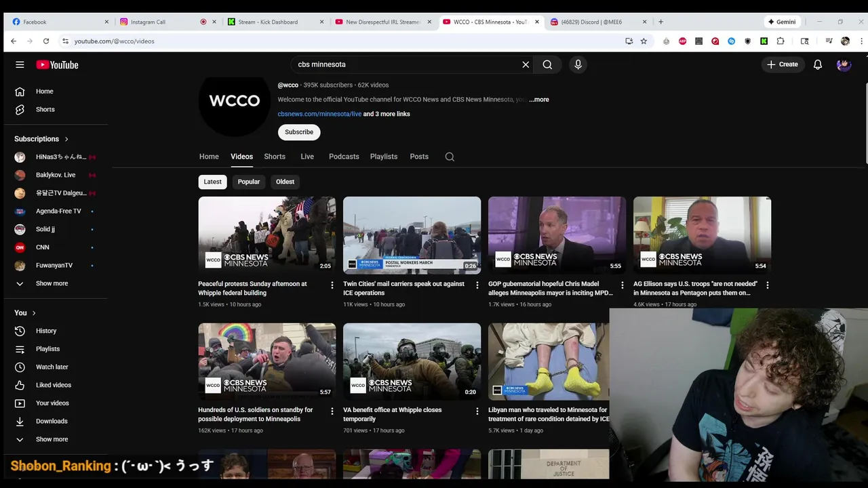Select the Popular filter chip
The height and width of the screenshot is (488, 868).
tap(249, 182)
